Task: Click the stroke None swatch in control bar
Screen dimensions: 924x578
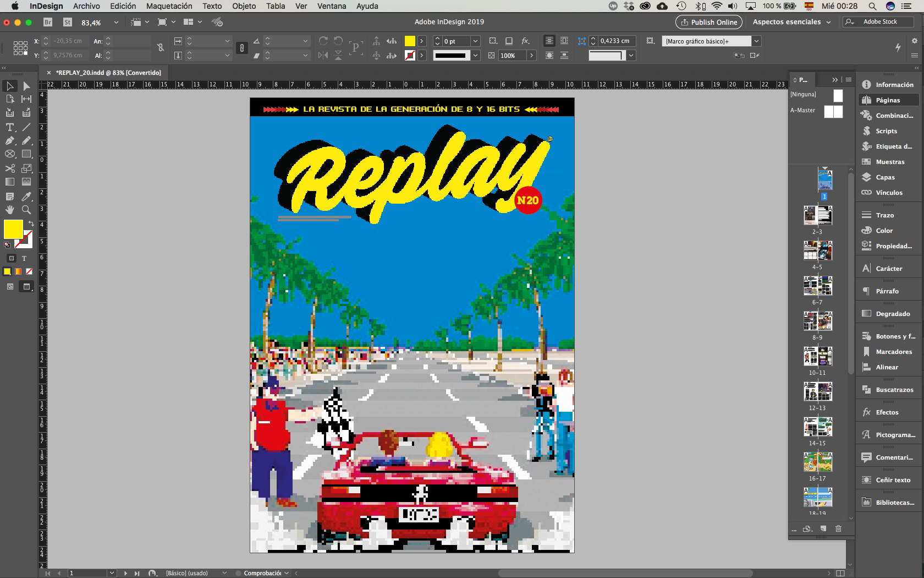Action: click(x=410, y=56)
